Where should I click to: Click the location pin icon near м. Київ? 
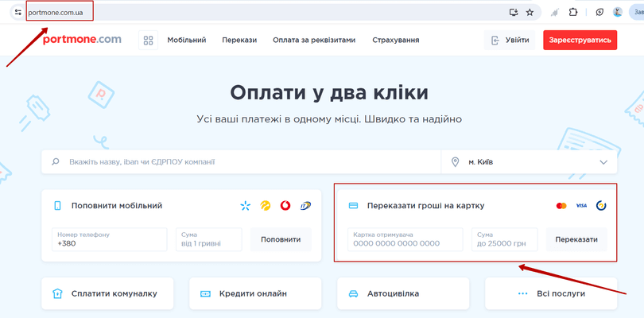pos(455,162)
